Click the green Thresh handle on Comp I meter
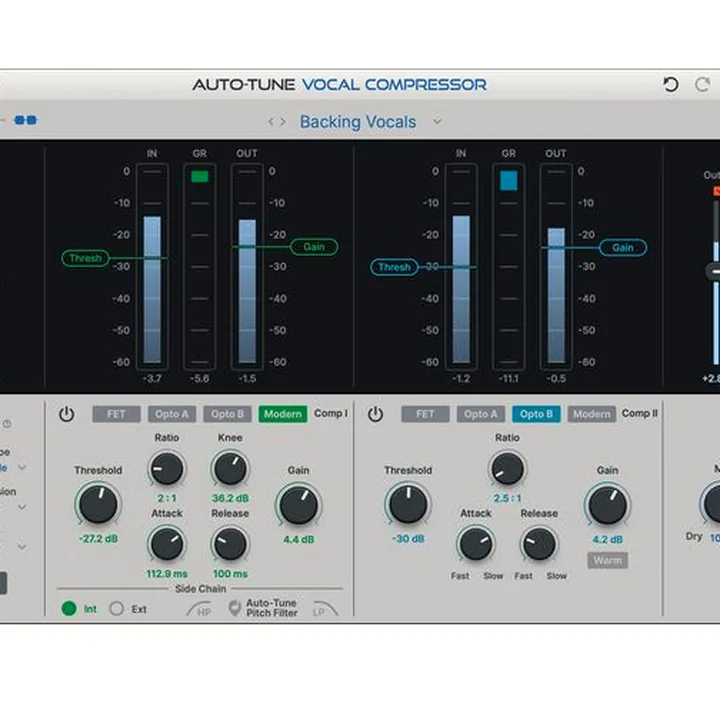720x720 pixels. pos(85,258)
